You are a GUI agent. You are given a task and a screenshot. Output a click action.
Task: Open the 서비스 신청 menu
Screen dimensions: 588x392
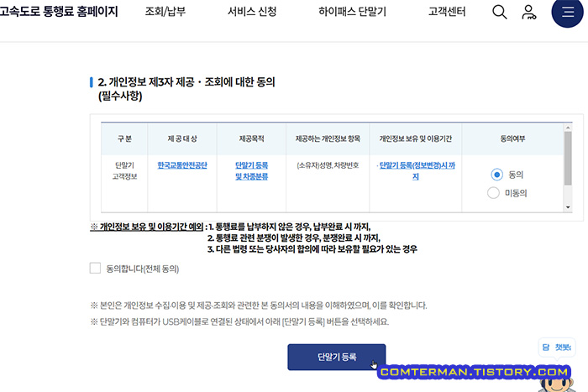(x=252, y=12)
